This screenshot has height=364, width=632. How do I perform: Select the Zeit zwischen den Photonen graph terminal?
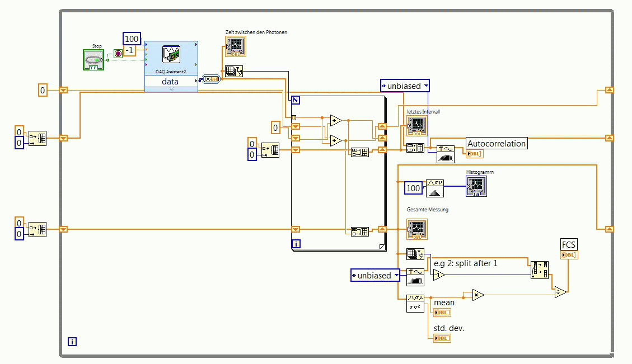(x=236, y=47)
